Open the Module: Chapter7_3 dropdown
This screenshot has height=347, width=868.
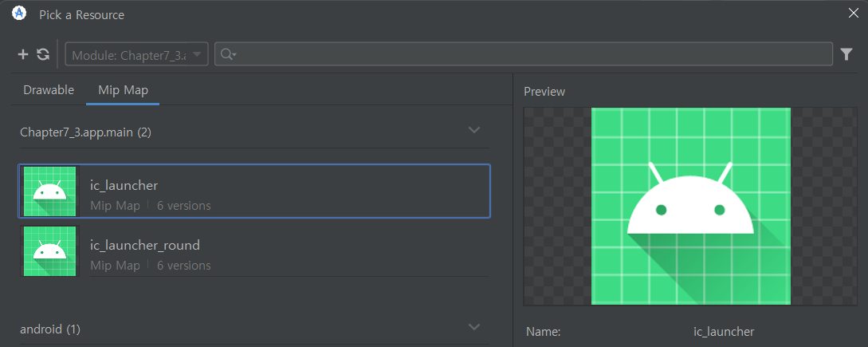[x=137, y=54]
